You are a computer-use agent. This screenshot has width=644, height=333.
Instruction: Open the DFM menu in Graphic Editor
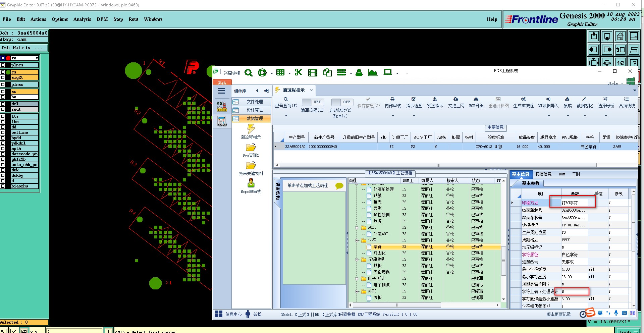[x=102, y=19]
